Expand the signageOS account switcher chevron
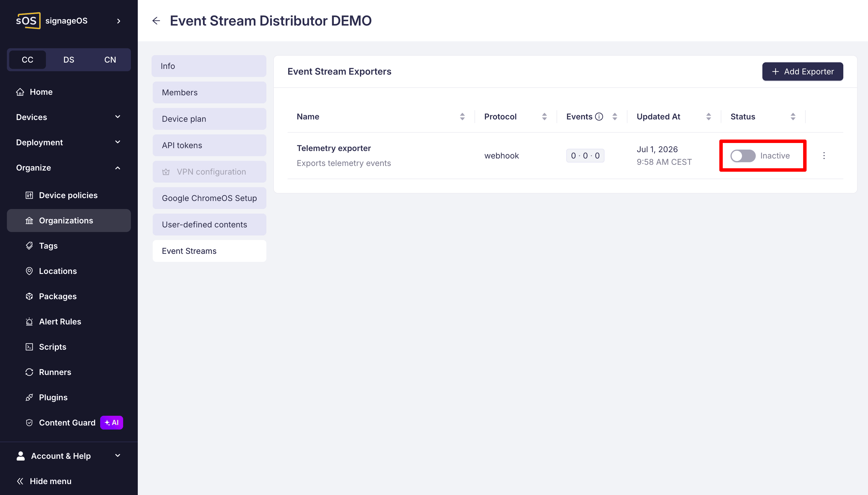Viewport: 868px width, 495px height. [x=119, y=21]
